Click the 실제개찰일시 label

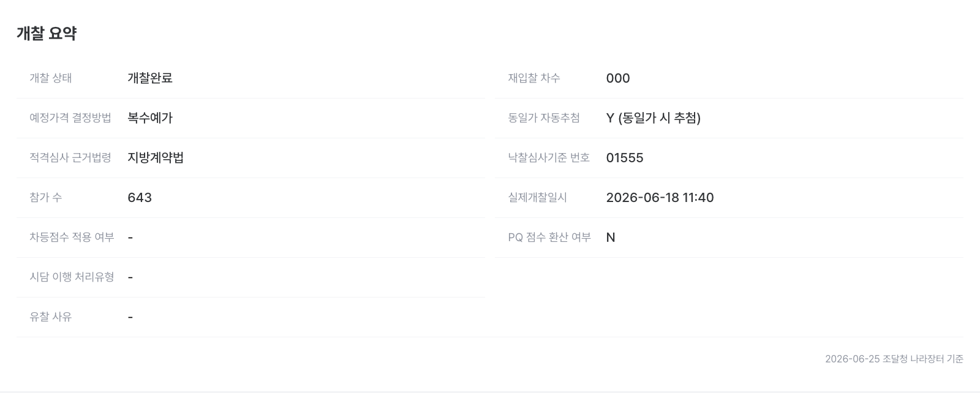click(x=538, y=197)
